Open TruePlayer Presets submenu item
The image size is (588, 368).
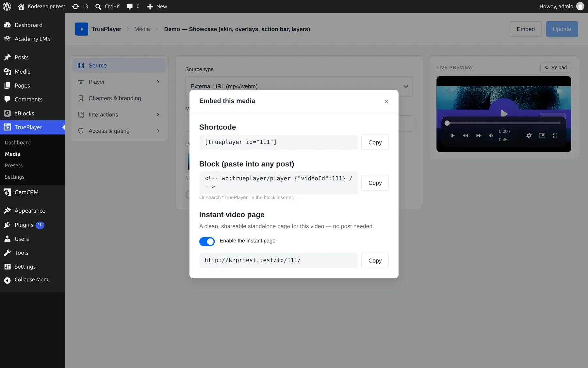14,166
